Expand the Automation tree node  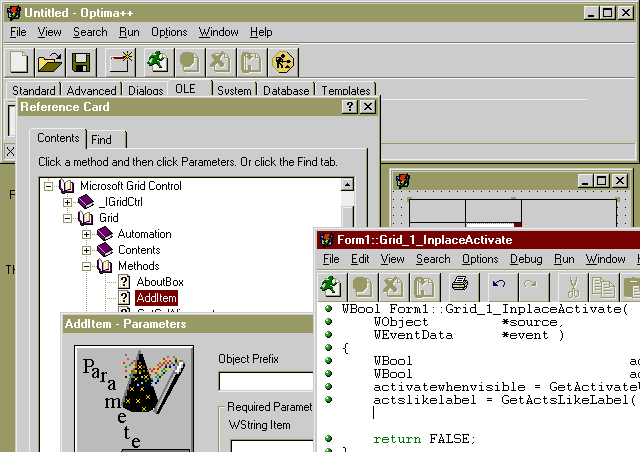coord(86,234)
